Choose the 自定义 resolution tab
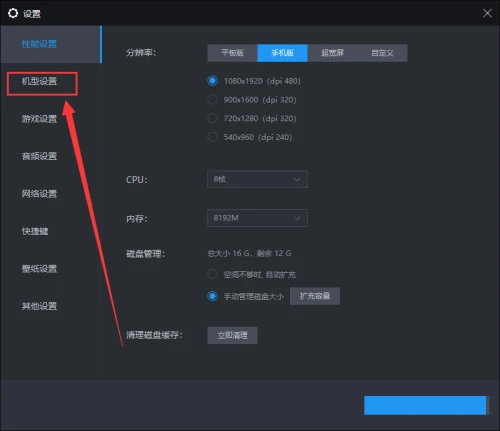Screen dimensions: 500x431 pyautogui.click(x=382, y=53)
